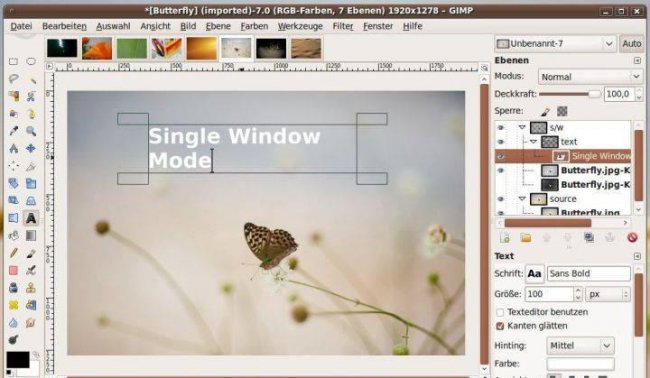This screenshot has height=378, width=650.
Task: Open the Modus Normal dropdown
Action: click(x=590, y=77)
